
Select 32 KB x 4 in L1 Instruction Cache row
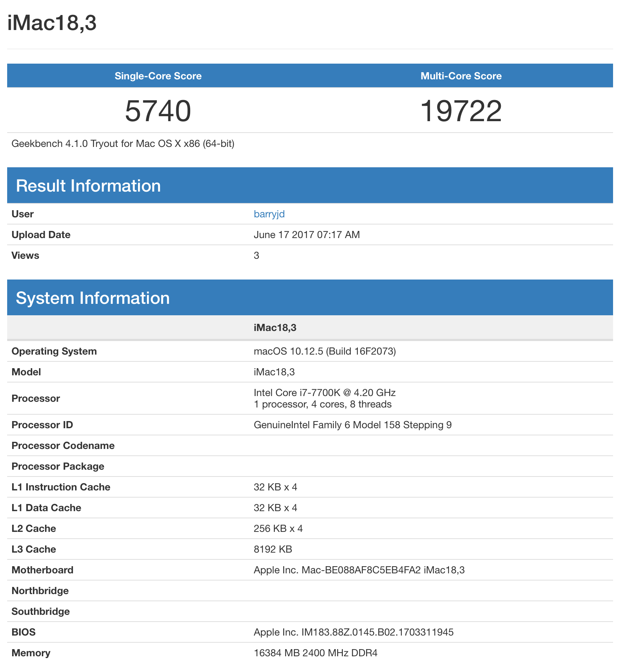pos(275,487)
